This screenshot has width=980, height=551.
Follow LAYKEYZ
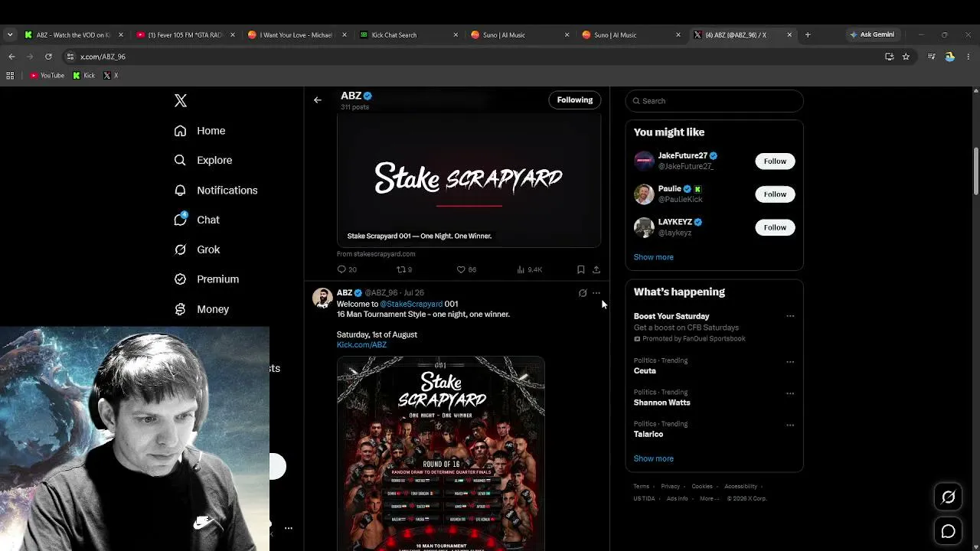775,227
